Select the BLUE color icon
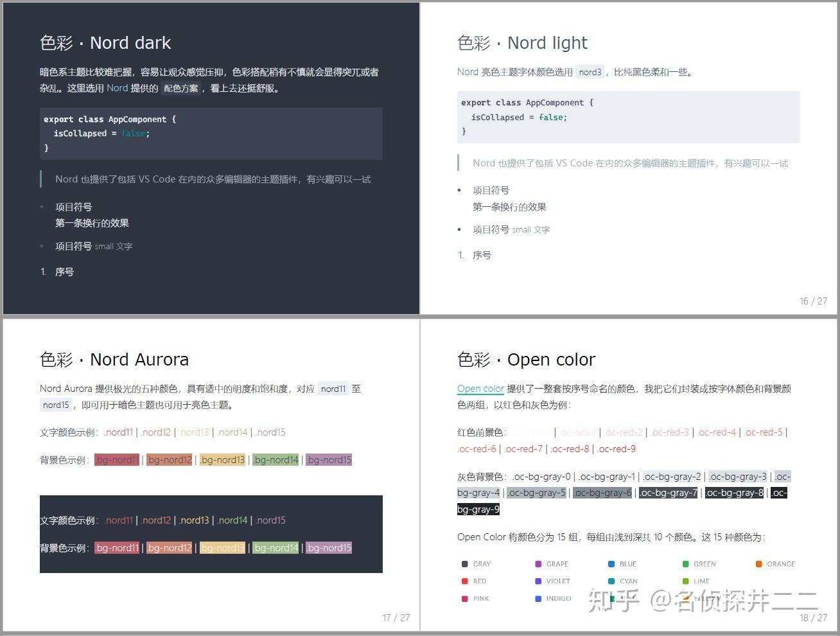Screen dimensions: 840x636 click(x=610, y=563)
